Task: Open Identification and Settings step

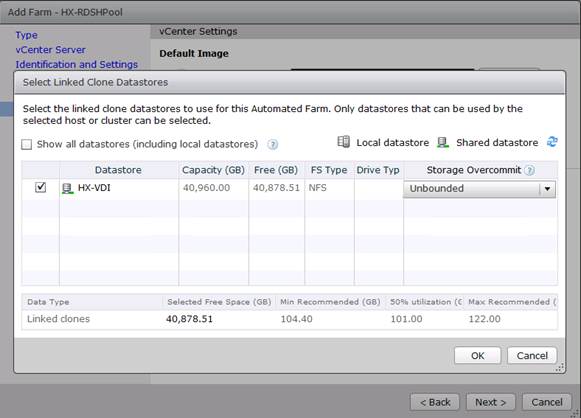Action: point(77,64)
